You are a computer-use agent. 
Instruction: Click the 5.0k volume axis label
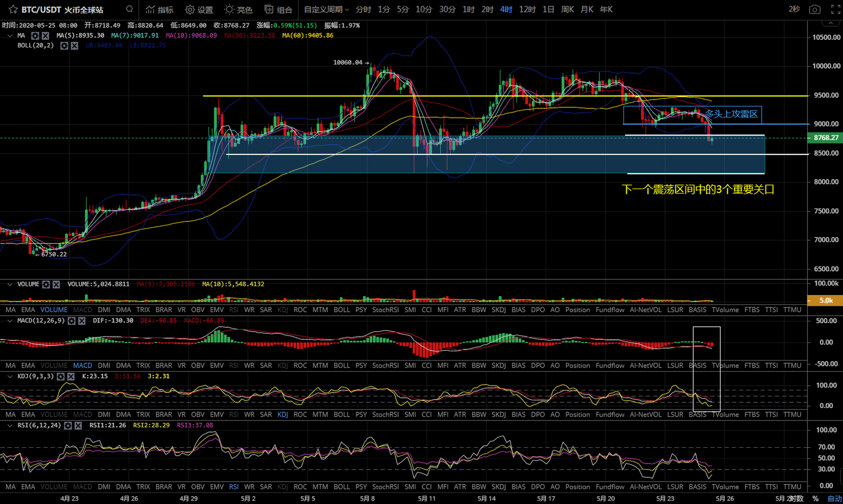[x=825, y=300]
